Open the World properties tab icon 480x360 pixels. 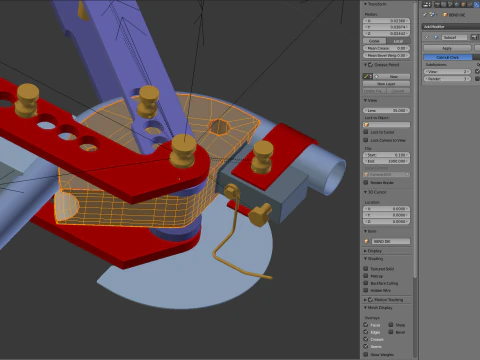[x=457, y=5]
